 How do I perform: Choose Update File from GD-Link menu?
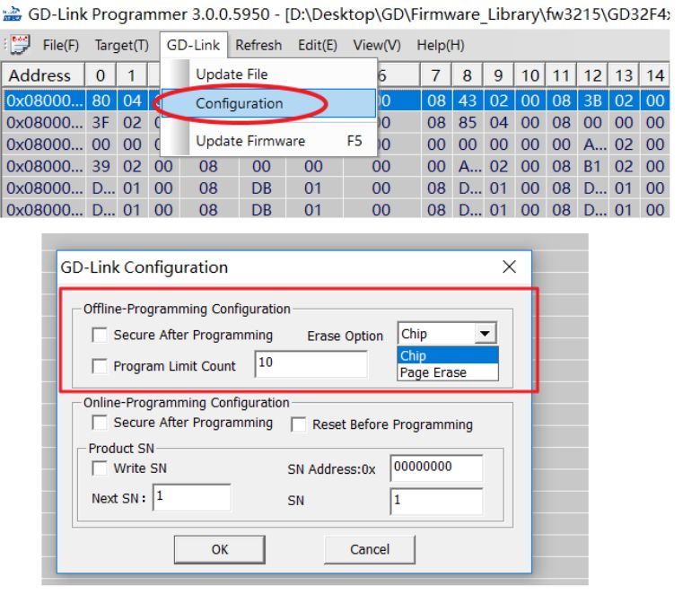click(x=268, y=74)
